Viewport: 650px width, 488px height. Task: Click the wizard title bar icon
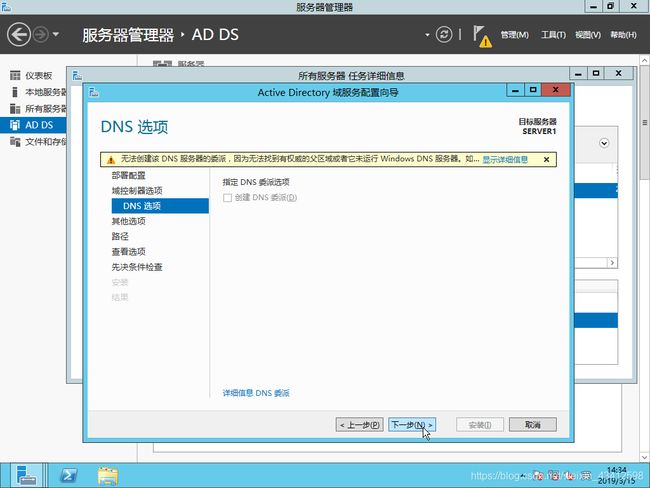pyautogui.click(x=94, y=92)
